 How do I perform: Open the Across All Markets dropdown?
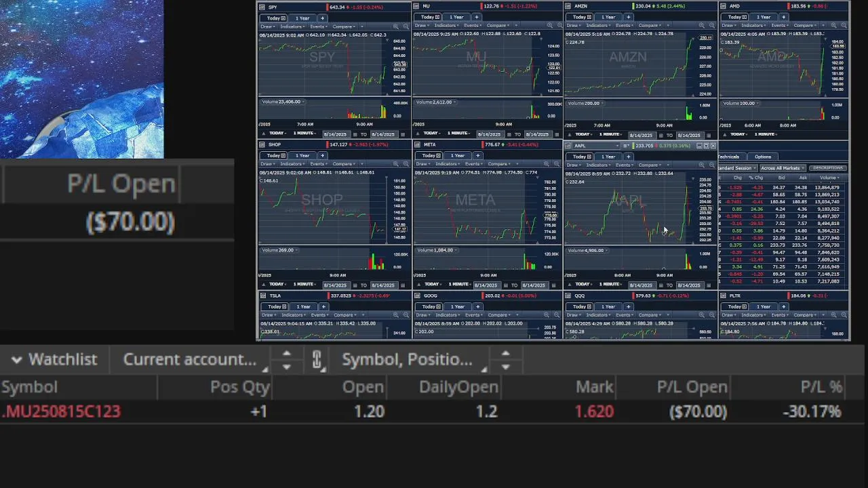point(782,168)
